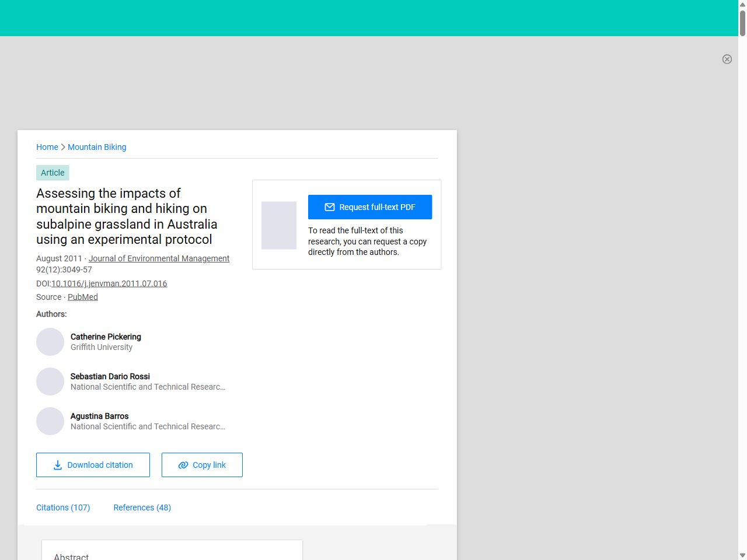Click the Griffith University affiliation
Viewport: 747px width, 560px height.
coord(102,347)
